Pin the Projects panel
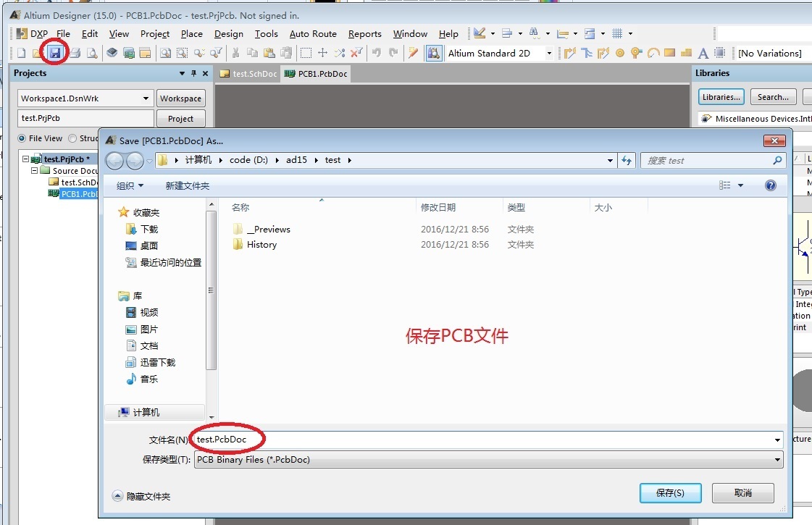This screenshot has width=812, height=525. [x=193, y=74]
